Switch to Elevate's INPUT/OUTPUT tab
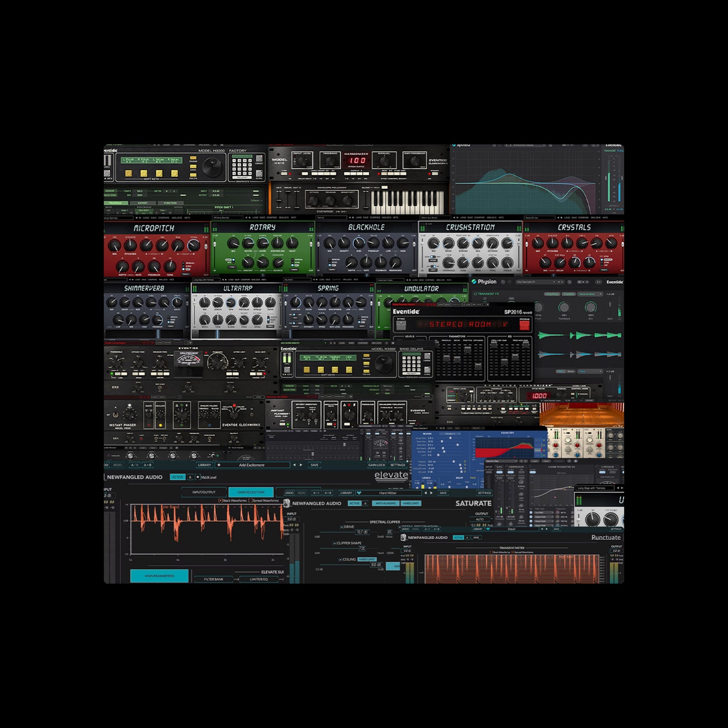Viewport: 728px width, 728px height. click(x=204, y=492)
